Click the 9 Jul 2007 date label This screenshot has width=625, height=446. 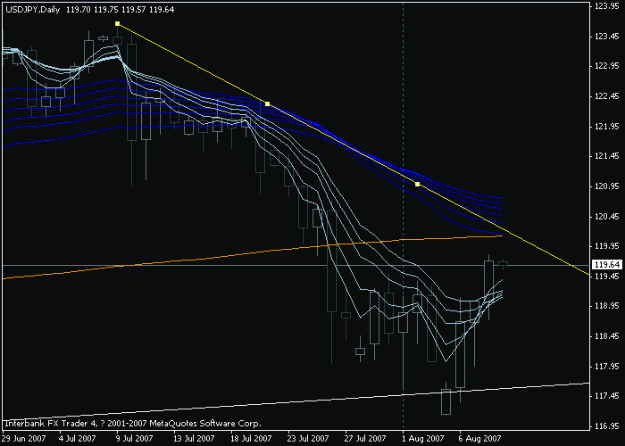tap(135, 439)
